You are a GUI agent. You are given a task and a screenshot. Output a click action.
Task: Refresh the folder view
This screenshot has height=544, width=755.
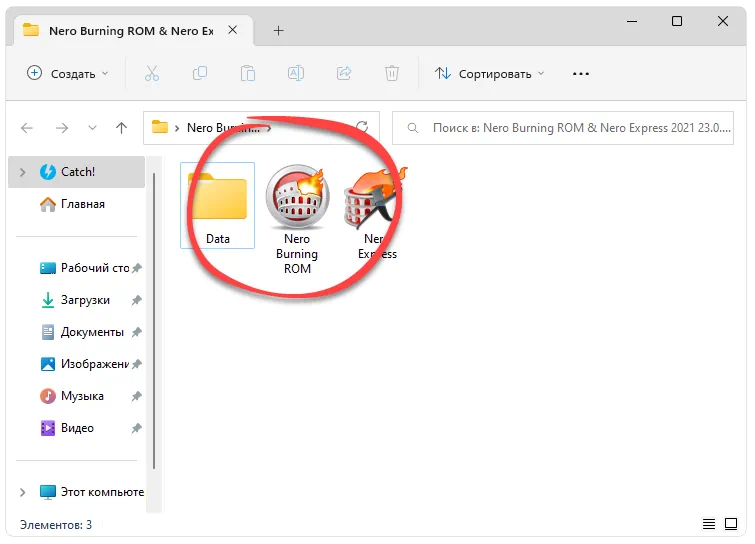click(x=362, y=127)
